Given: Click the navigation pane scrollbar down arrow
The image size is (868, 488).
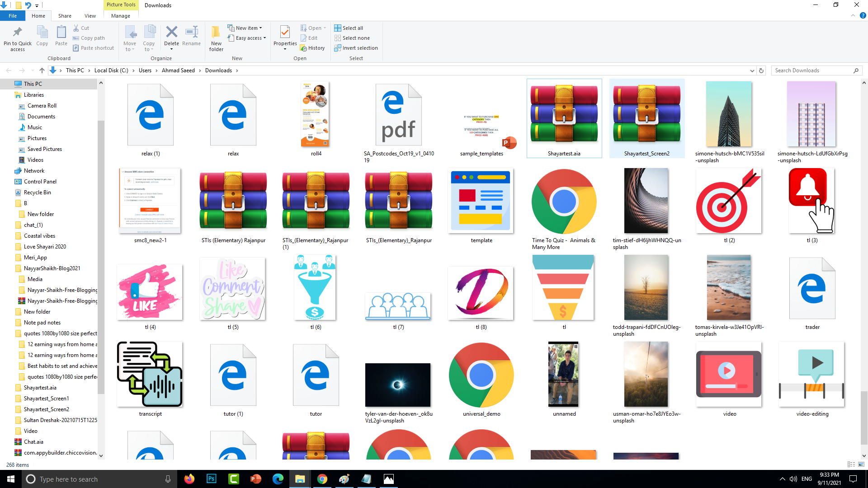Looking at the screenshot, I should pyautogui.click(x=101, y=456).
